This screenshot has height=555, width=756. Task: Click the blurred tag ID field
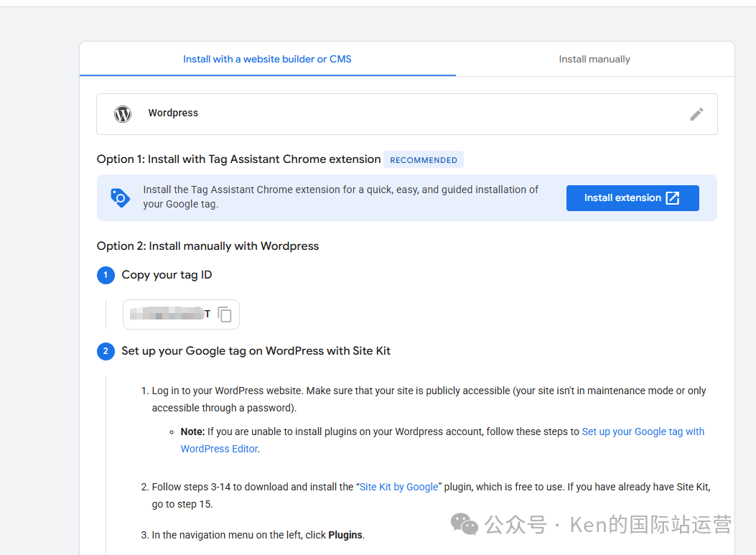[182, 314]
